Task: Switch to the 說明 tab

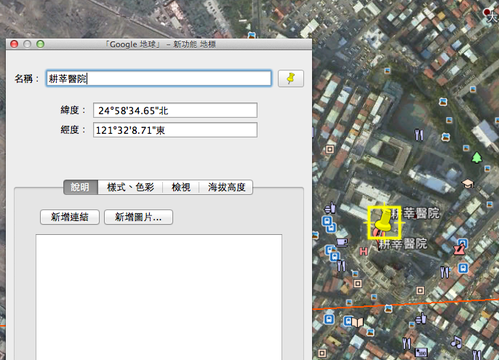Action: click(80, 187)
